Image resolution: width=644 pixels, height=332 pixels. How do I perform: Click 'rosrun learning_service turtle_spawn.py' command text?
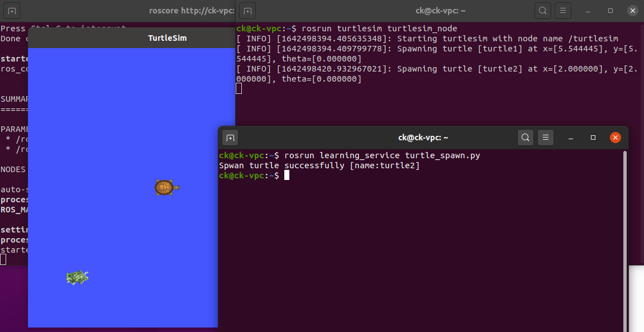point(382,155)
